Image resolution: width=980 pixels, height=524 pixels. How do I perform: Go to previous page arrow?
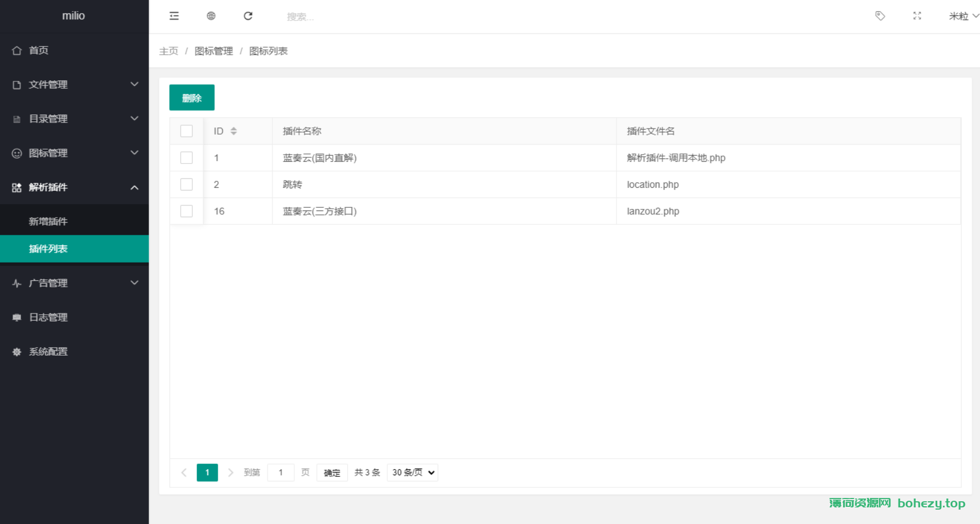pyautogui.click(x=184, y=472)
